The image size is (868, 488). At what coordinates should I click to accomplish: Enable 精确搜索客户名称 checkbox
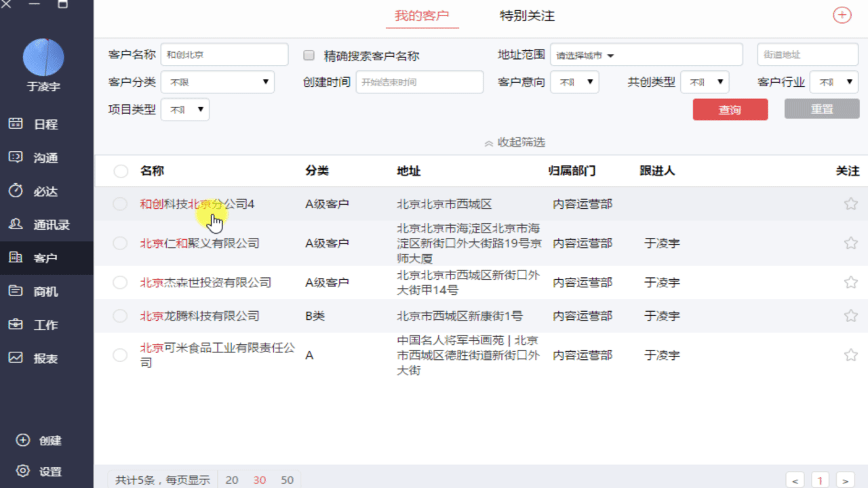pos(309,55)
